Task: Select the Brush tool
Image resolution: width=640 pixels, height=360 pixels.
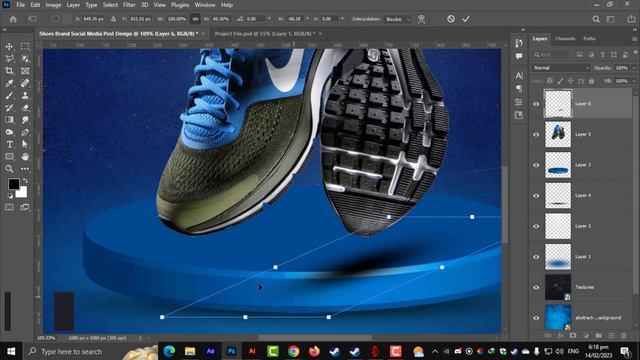Action: pyautogui.click(x=9, y=96)
